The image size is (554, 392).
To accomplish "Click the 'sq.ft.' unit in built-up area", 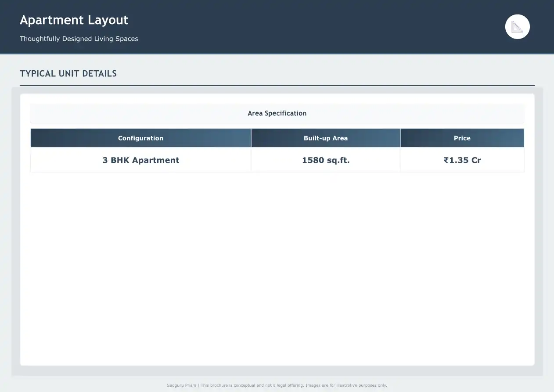I will pyautogui.click(x=338, y=160).
